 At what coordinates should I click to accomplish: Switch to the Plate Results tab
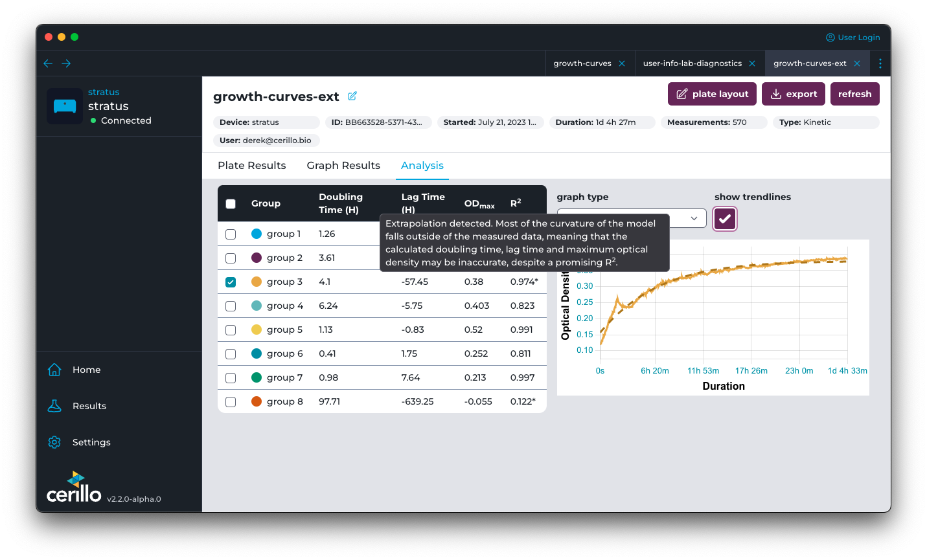(x=251, y=166)
